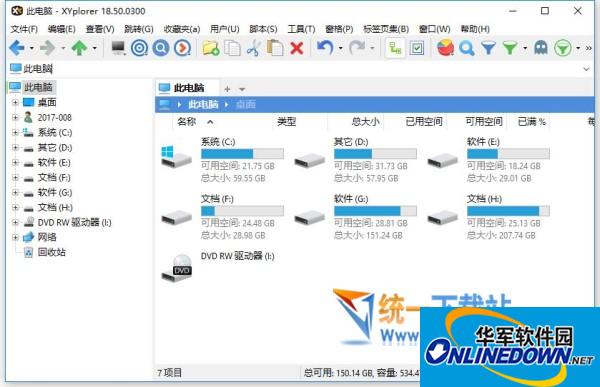
Task: Open Find Files magnifier icon
Action: point(467,48)
